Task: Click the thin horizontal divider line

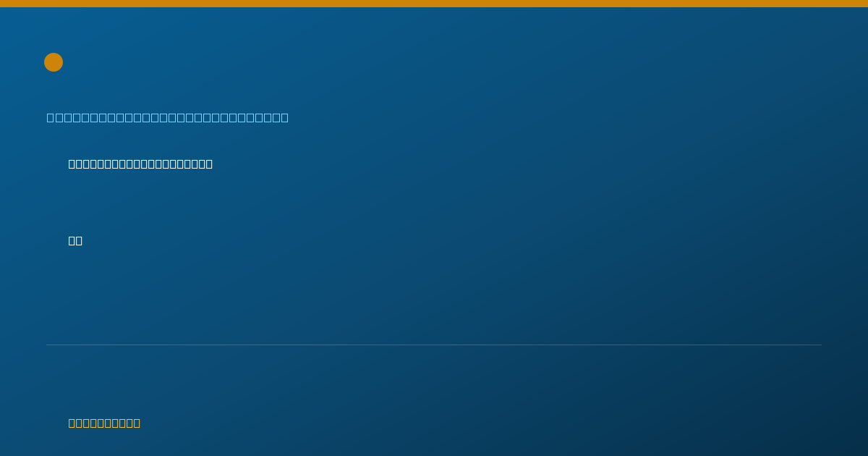Action: [434, 345]
